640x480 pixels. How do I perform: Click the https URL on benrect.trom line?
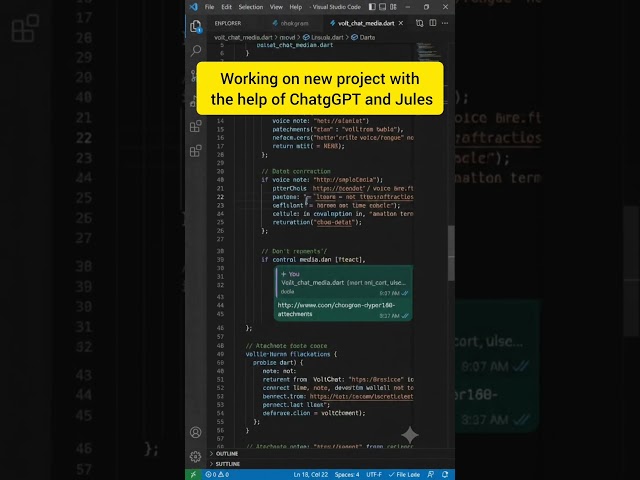(x=361, y=396)
